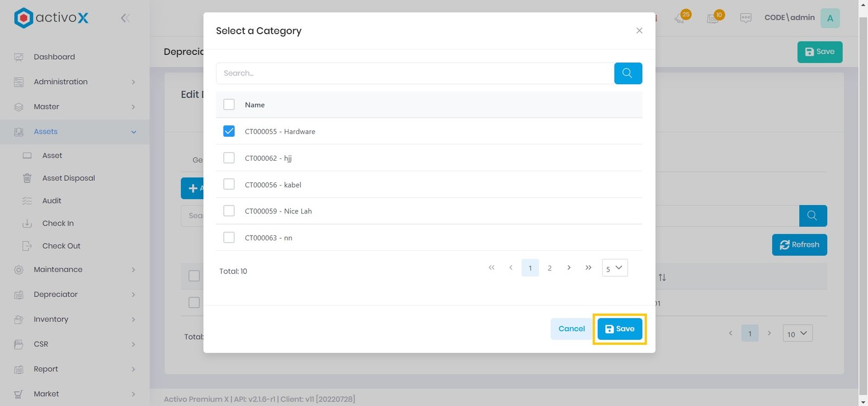Focus the category Search field
Viewport: 868px width, 406px height.
click(414, 73)
